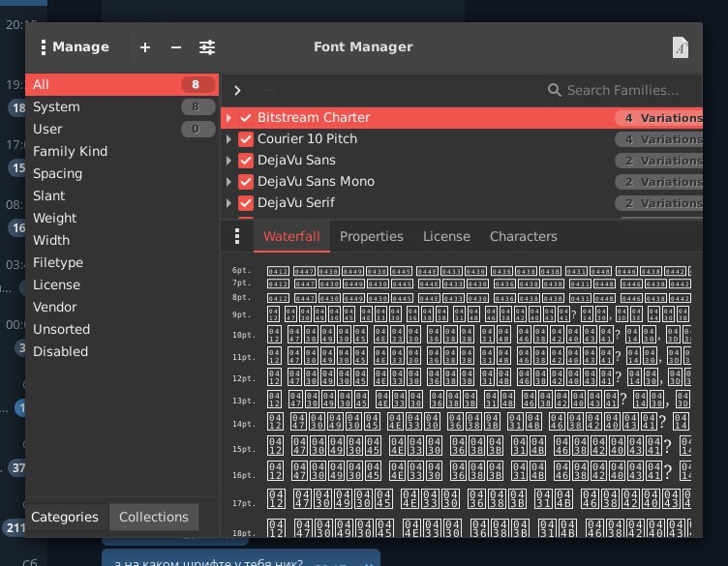This screenshot has height=566, width=728.
Task: Open preferences sliders icon
Action: click(207, 47)
